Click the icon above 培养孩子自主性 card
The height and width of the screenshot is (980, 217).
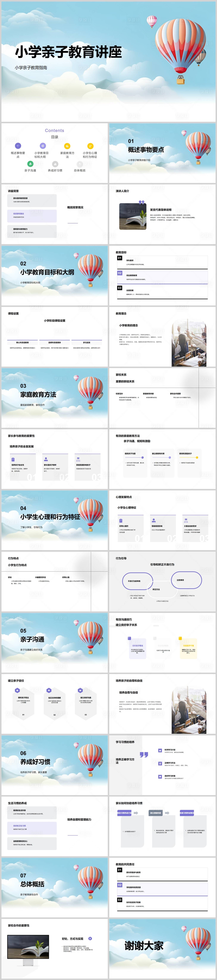[x=13, y=460]
